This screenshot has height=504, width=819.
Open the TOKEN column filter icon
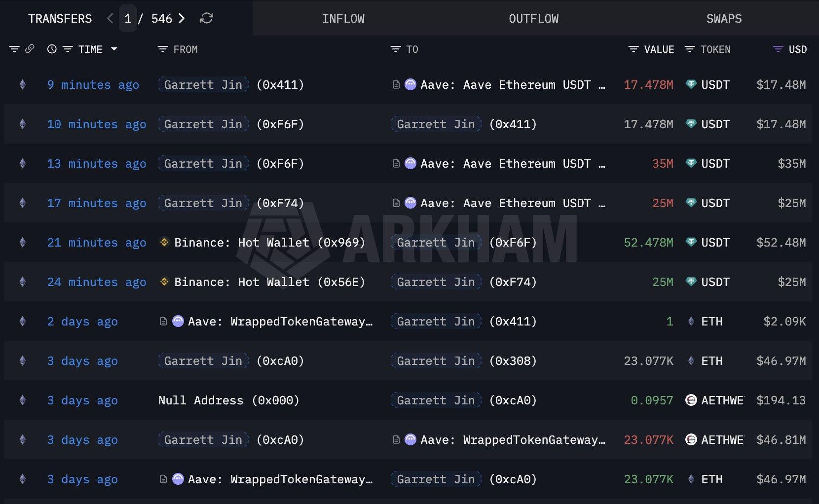pos(690,49)
